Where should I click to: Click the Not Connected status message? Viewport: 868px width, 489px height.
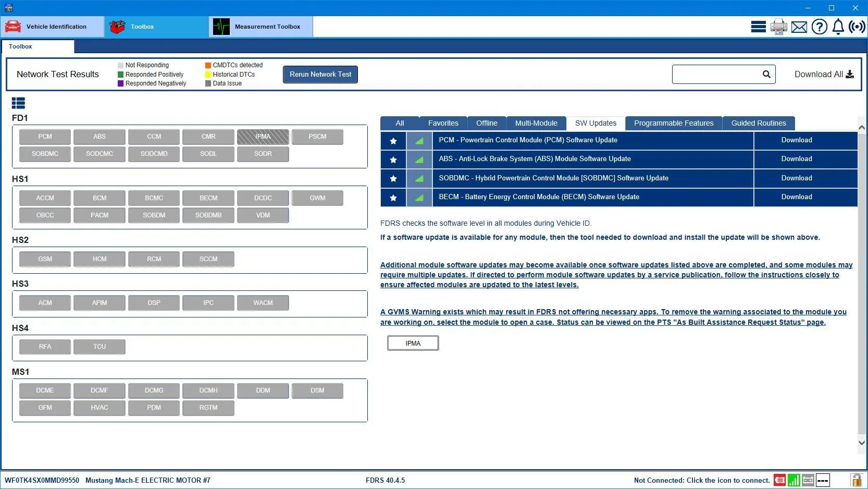coord(702,481)
